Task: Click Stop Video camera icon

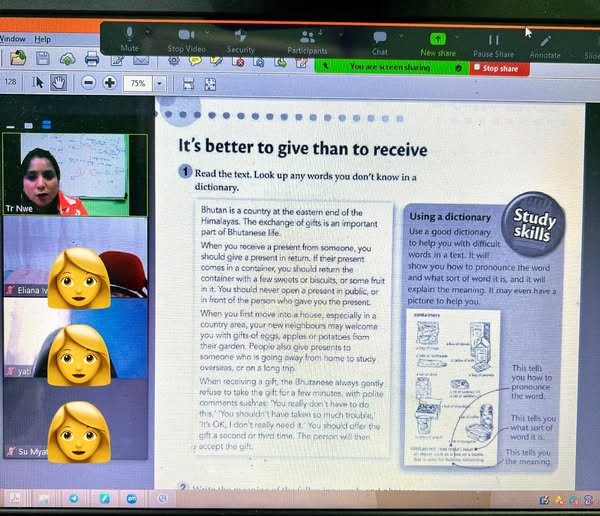Action: pyautogui.click(x=186, y=38)
